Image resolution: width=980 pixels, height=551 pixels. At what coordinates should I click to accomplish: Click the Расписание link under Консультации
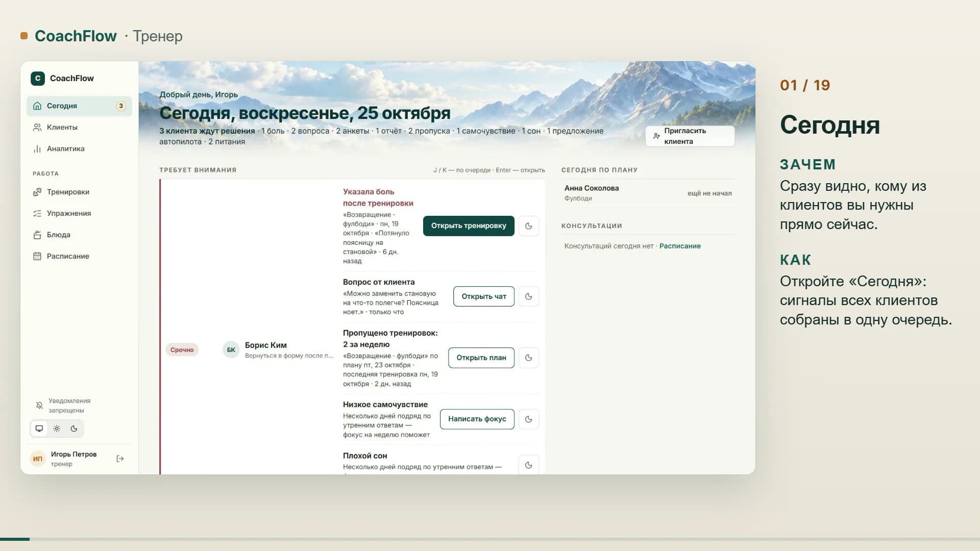tap(680, 246)
